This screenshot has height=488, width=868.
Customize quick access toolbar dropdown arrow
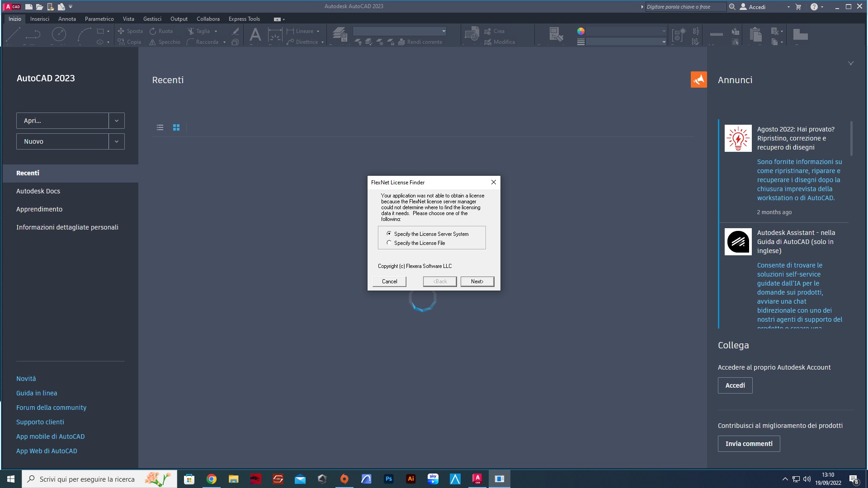click(x=71, y=7)
